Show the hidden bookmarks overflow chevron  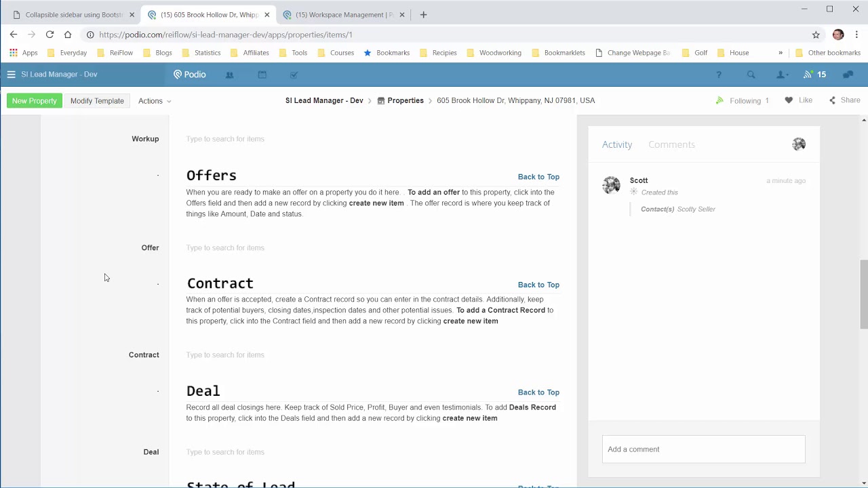pyautogui.click(x=781, y=53)
